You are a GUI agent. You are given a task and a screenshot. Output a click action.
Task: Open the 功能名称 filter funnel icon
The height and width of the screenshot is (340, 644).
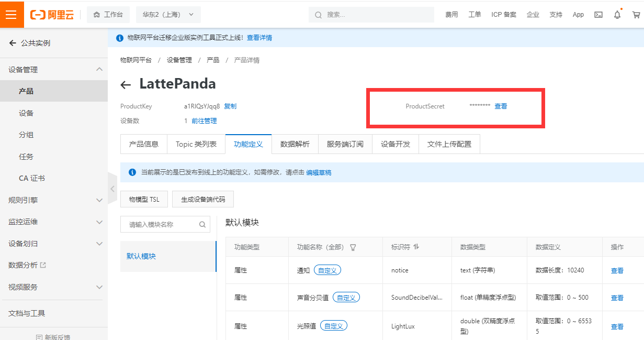[x=353, y=247]
